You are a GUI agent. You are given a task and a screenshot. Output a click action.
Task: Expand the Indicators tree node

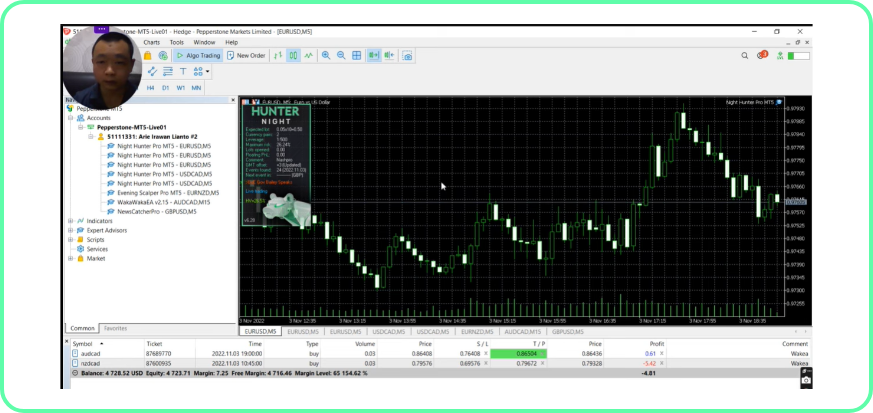(x=70, y=221)
